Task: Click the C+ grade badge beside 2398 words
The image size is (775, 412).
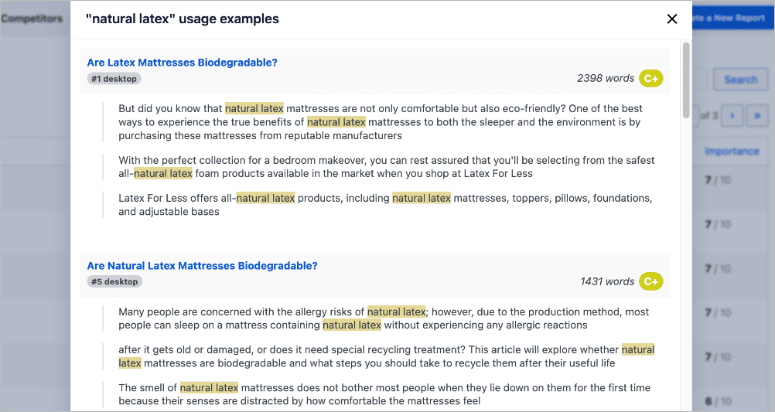Action: point(651,78)
